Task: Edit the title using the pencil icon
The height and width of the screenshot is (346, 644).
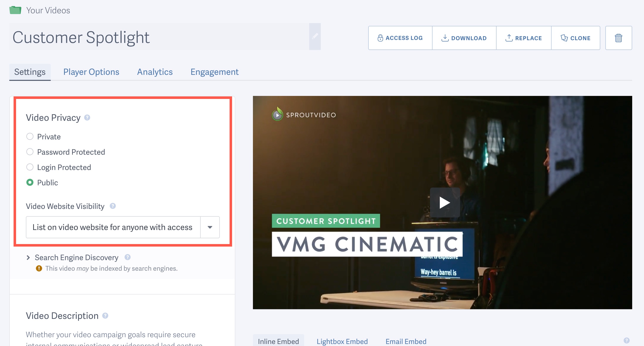Action: pyautogui.click(x=315, y=36)
